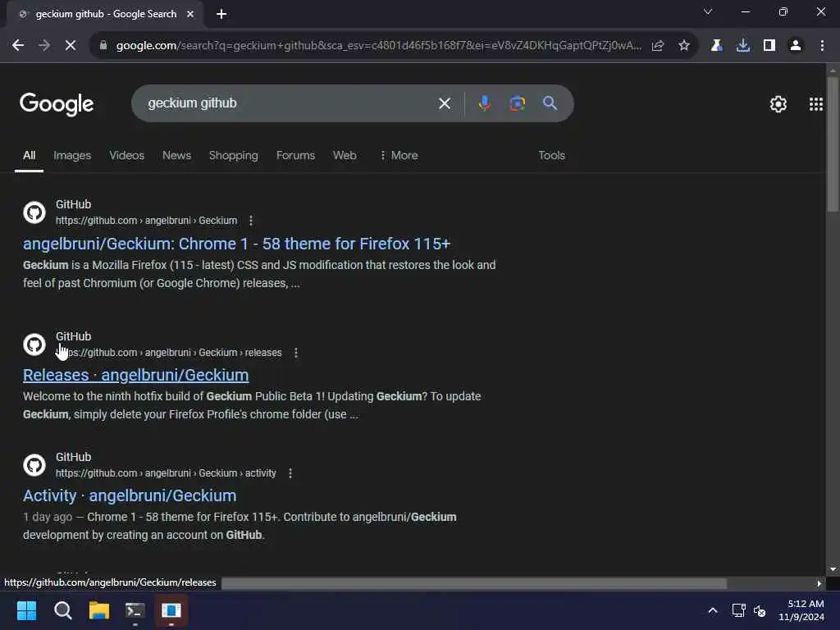
Task: Open File Explorer from taskbar
Action: 99,610
